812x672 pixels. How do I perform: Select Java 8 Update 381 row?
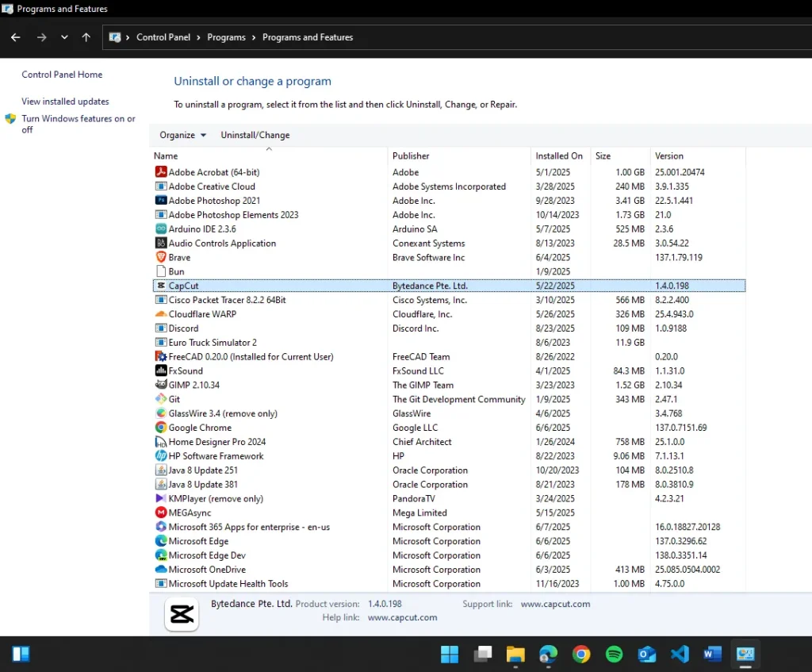(449, 485)
